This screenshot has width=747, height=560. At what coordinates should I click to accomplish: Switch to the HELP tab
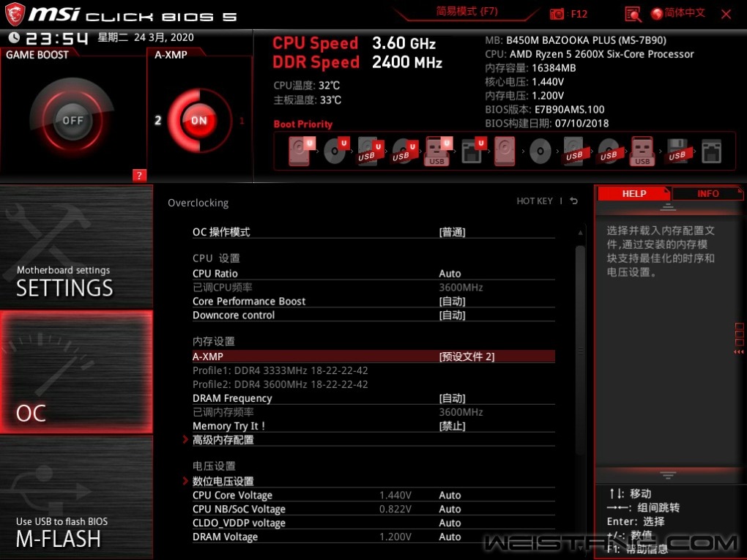point(633,193)
